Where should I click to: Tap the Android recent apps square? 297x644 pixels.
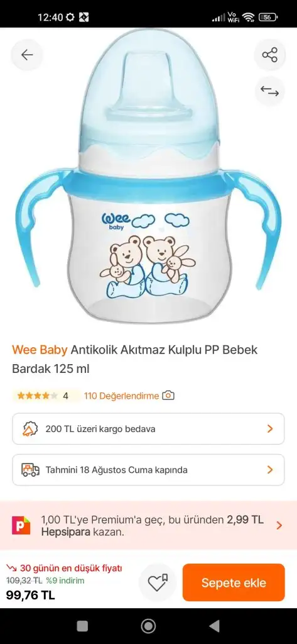[x=82, y=626]
